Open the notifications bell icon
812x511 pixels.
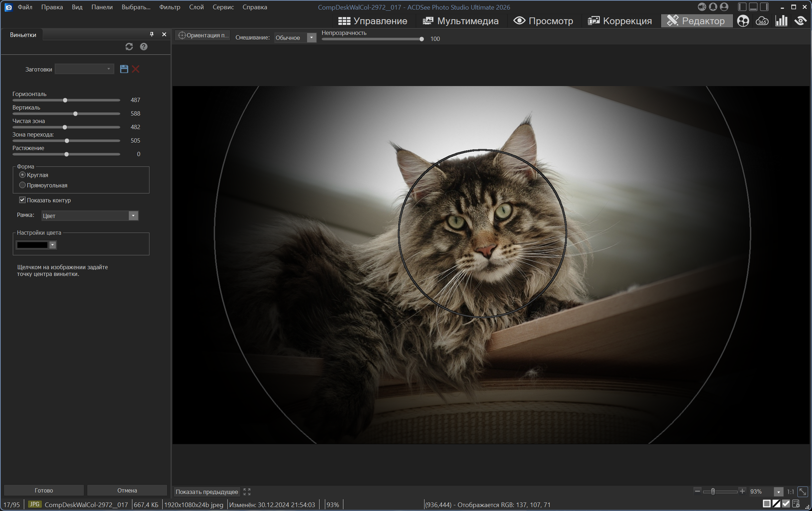(x=713, y=7)
